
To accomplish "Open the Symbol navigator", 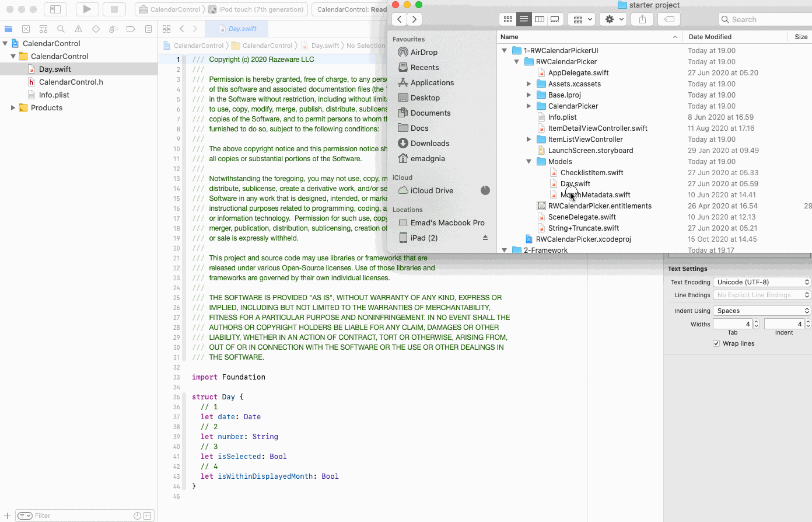I will point(43,29).
